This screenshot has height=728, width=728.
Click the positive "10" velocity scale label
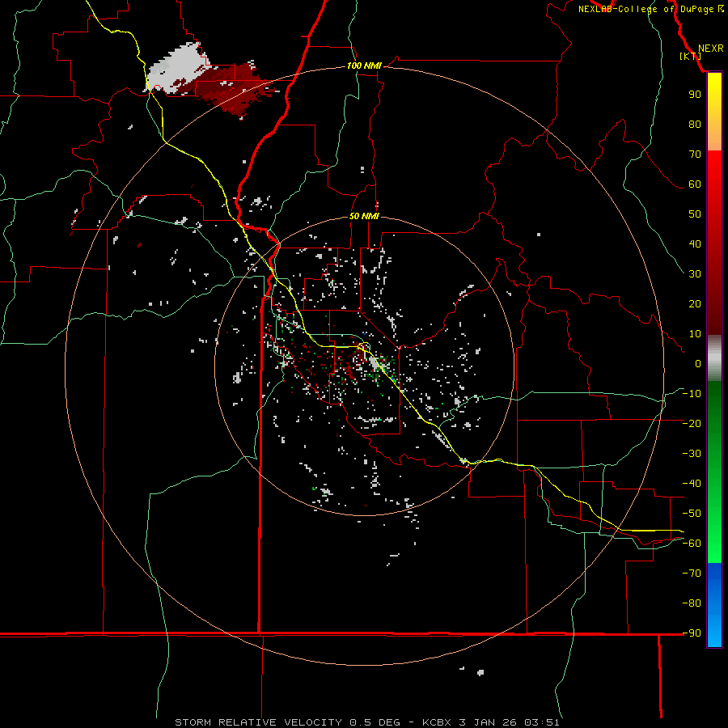coord(695,334)
